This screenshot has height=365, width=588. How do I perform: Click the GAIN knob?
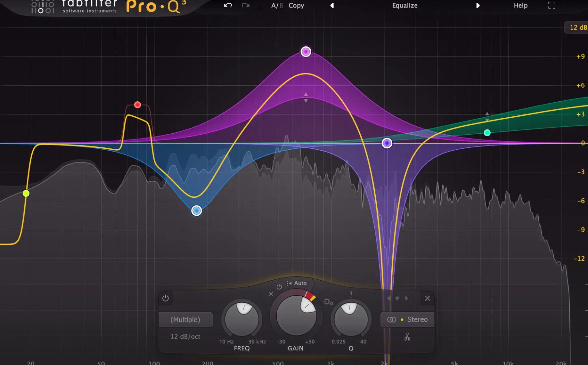[296, 316]
